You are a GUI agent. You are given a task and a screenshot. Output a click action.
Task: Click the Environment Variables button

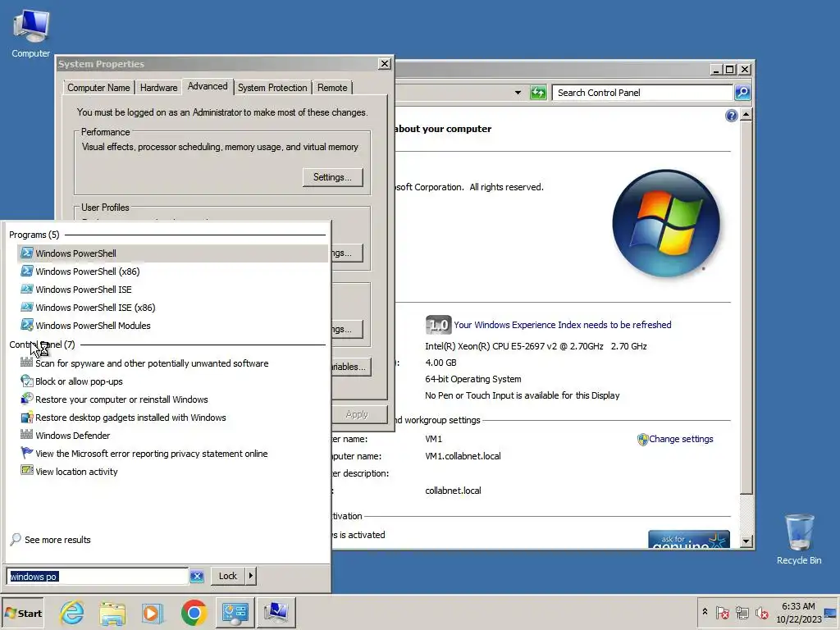350,367
